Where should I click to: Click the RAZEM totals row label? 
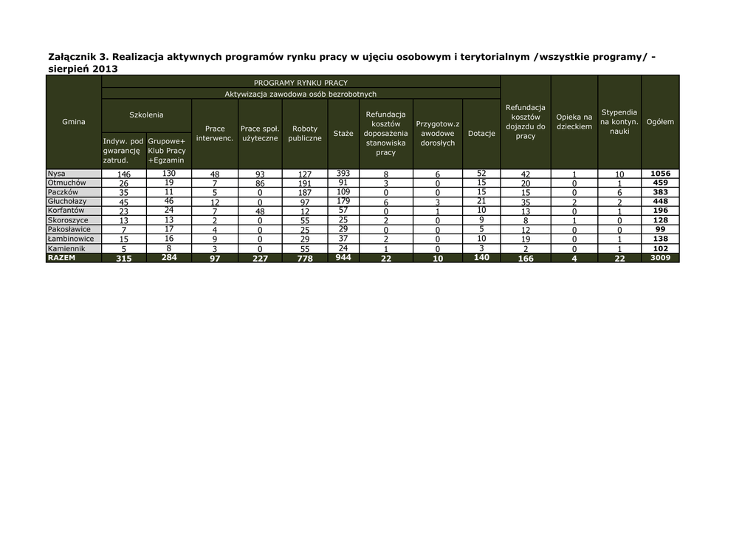[61, 258]
